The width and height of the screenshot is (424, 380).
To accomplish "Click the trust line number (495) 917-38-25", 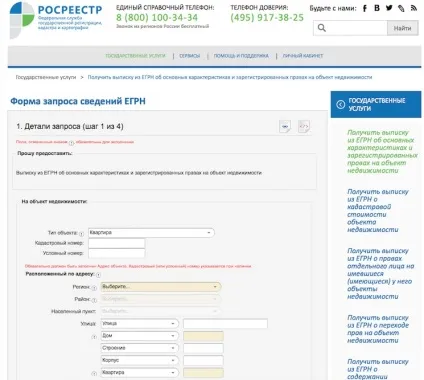I will click(x=267, y=17).
